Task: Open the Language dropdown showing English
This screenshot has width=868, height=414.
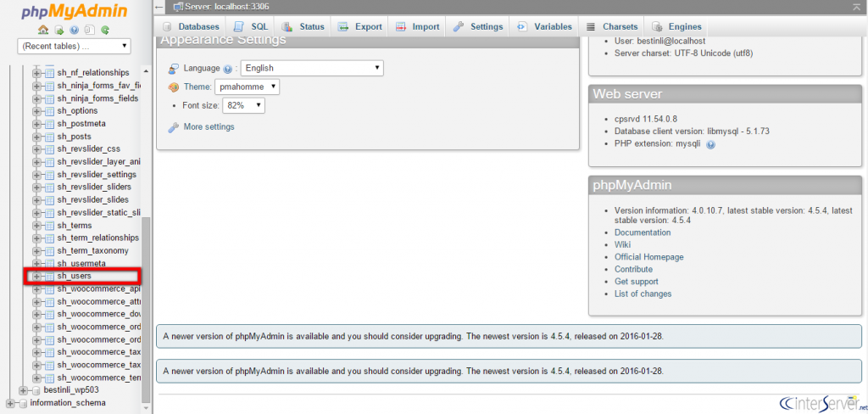Action: click(x=312, y=68)
